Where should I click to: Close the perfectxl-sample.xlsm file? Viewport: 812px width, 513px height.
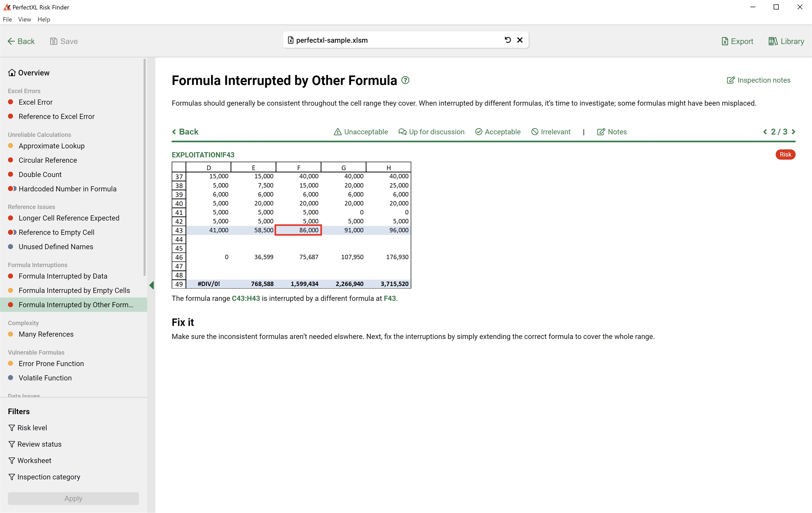520,40
